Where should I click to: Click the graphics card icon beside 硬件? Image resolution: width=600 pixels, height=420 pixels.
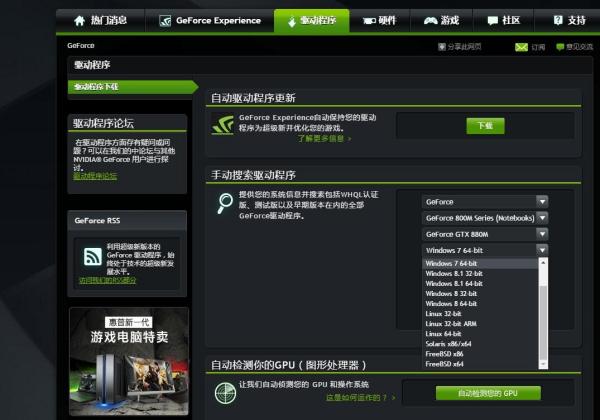369,21
